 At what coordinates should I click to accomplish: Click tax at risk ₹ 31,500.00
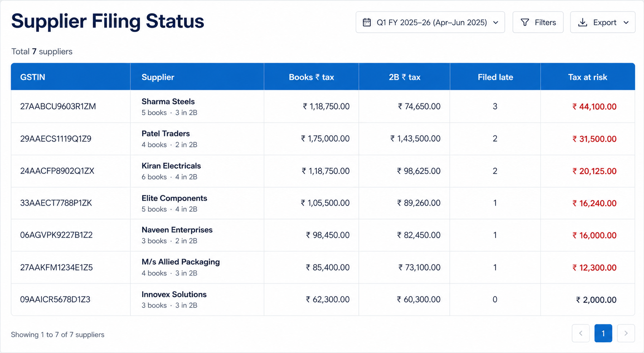(x=594, y=139)
